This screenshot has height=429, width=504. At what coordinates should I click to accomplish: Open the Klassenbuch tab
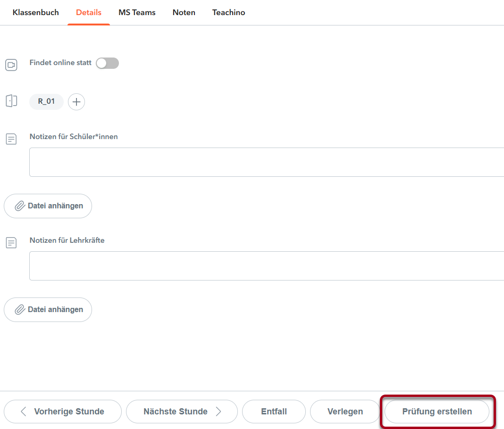click(x=36, y=13)
